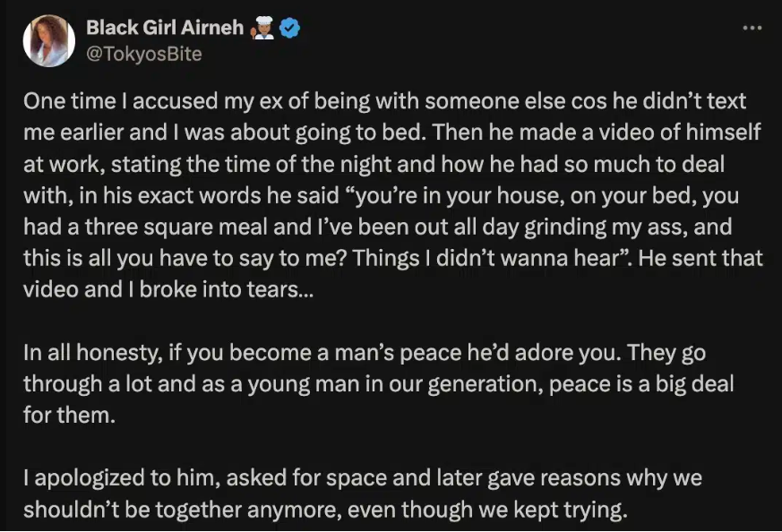Open the author's profile picture
The height and width of the screenshot is (532, 782).
coord(49,40)
